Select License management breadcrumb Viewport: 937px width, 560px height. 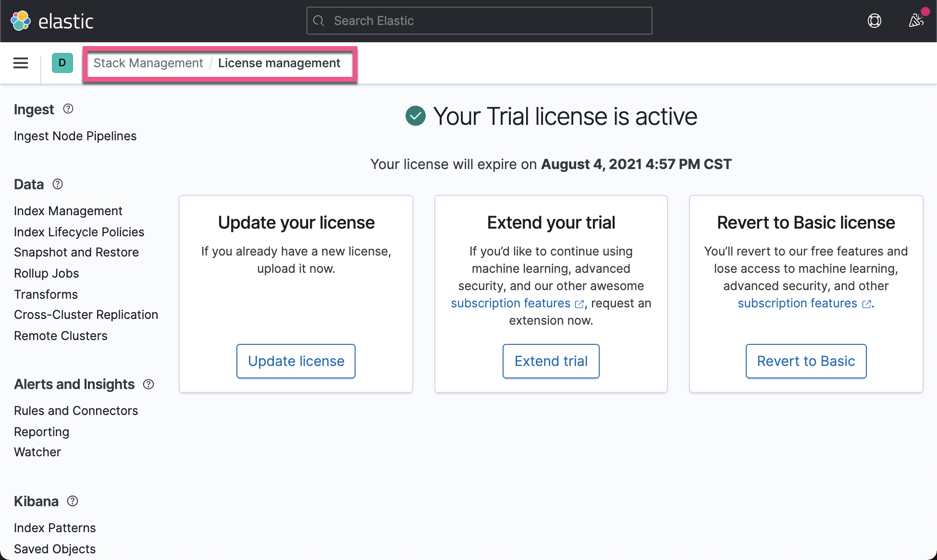(279, 63)
